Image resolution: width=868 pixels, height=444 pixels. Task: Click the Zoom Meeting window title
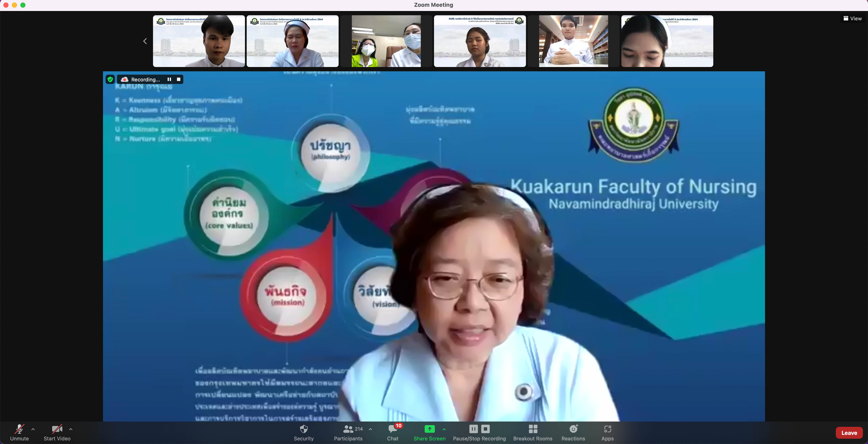[433, 5]
